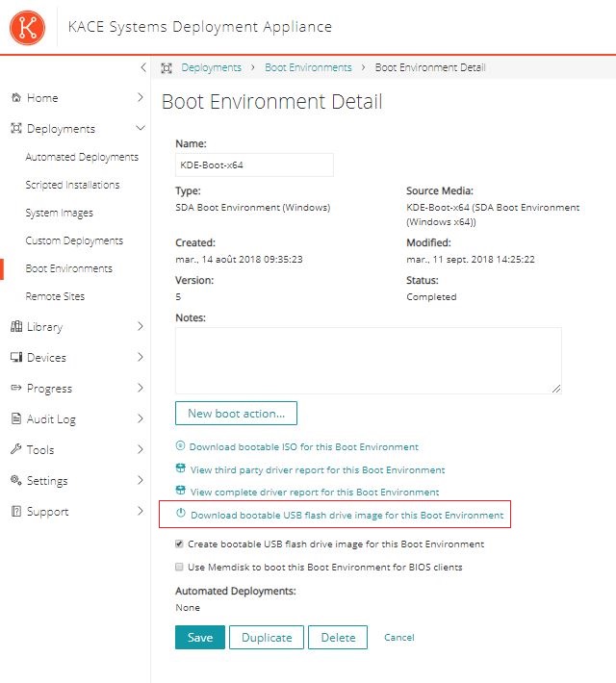
Task: Click the Settings gears icon
Action: coord(16,480)
